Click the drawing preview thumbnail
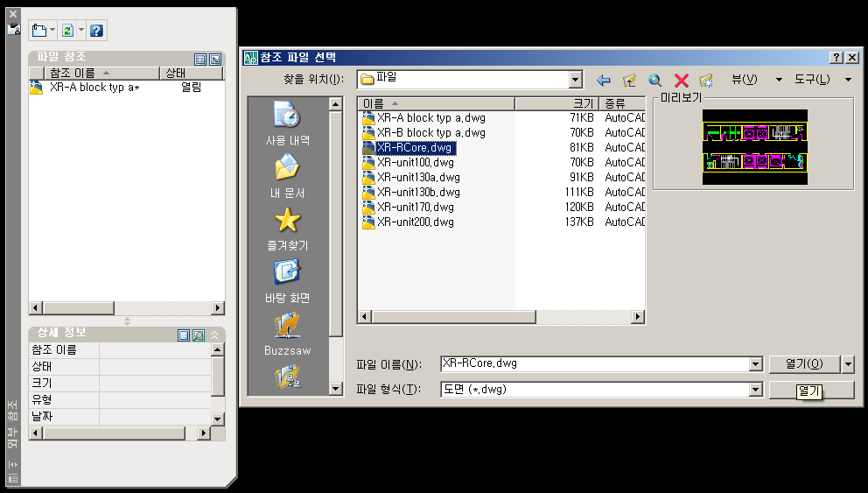The image size is (868, 493). 754,146
